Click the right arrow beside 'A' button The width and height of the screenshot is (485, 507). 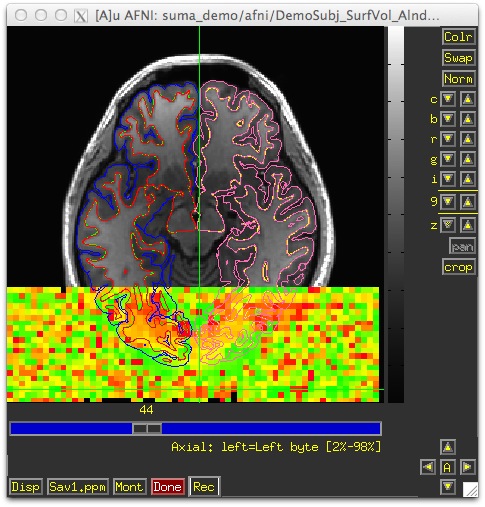pyautogui.click(x=467, y=467)
